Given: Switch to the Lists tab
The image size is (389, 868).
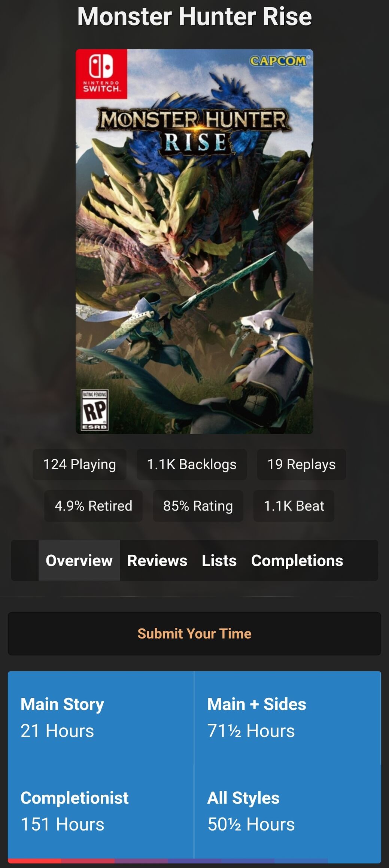Looking at the screenshot, I should (x=219, y=560).
